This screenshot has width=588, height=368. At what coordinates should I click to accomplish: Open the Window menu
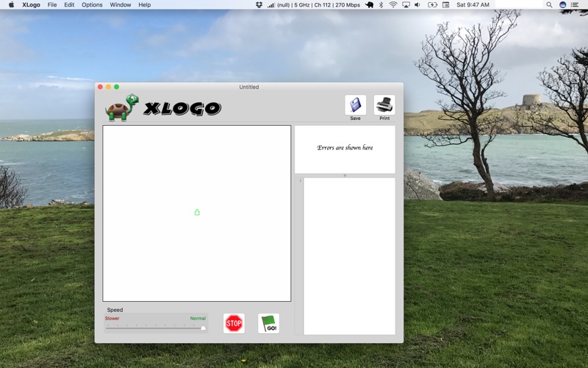point(121,5)
